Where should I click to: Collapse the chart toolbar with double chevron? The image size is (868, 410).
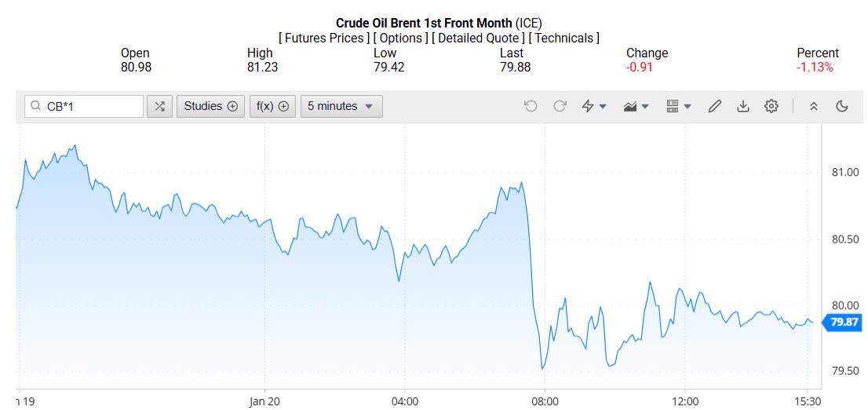tap(814, 106)
